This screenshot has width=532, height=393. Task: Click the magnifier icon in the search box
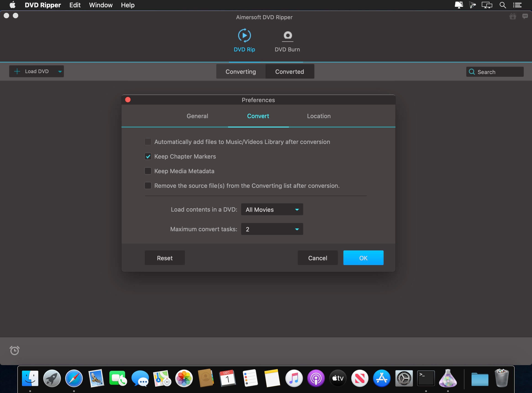(x=472, y=72)
